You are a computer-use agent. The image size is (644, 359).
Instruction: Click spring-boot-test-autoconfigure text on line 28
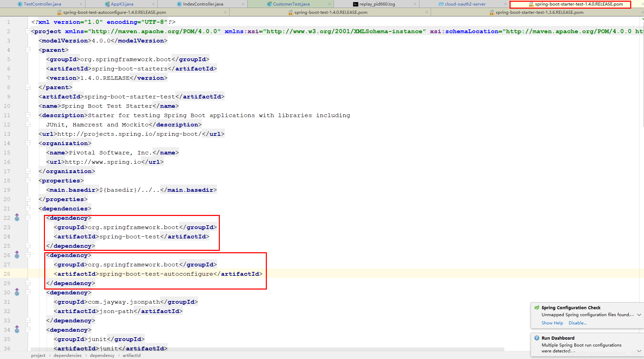pos(156,274)
